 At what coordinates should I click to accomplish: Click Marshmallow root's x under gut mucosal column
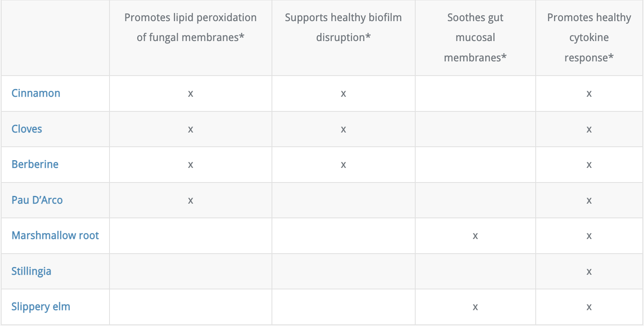click(475, 236)
